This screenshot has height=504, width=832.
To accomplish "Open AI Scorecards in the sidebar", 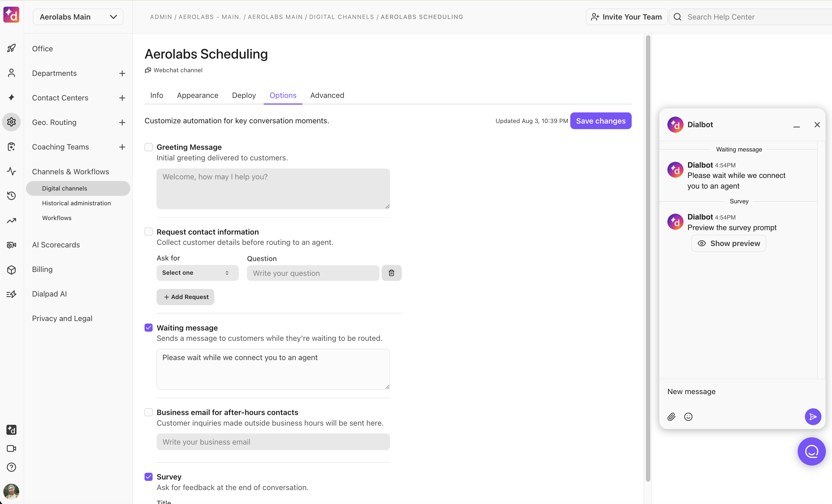I will [56, 245].
